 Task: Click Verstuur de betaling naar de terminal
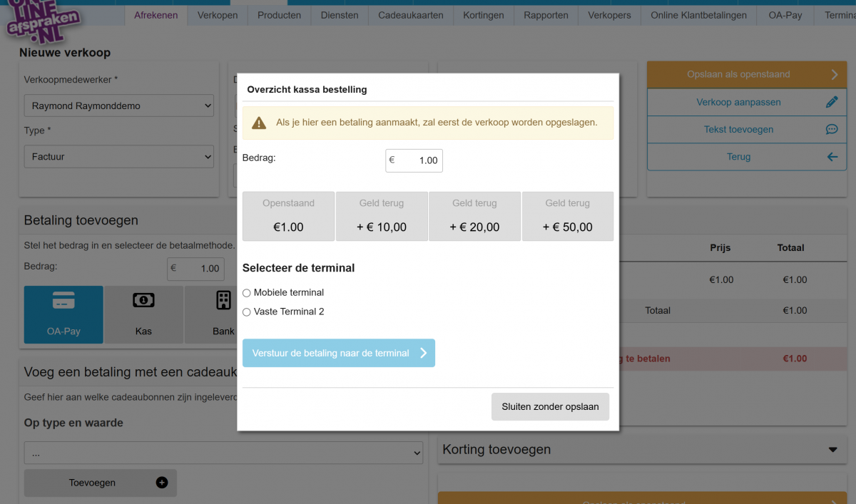pyautogui.click(x=338, y=353)
